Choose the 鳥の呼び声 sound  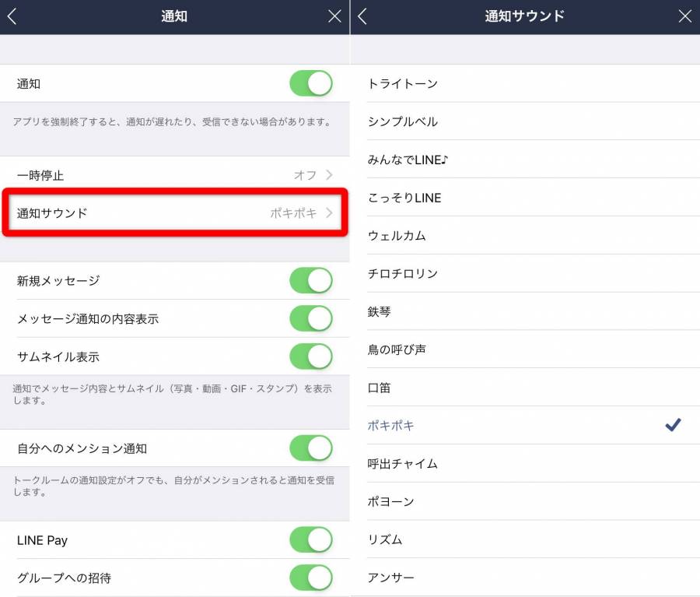tap(525, 349)
